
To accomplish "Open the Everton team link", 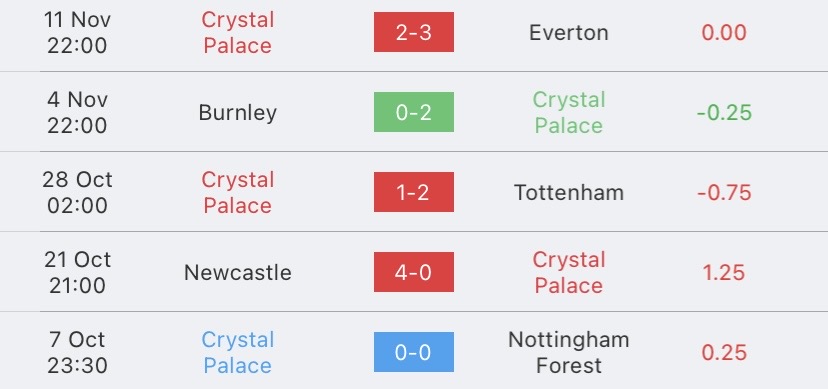I will point(569,33).
